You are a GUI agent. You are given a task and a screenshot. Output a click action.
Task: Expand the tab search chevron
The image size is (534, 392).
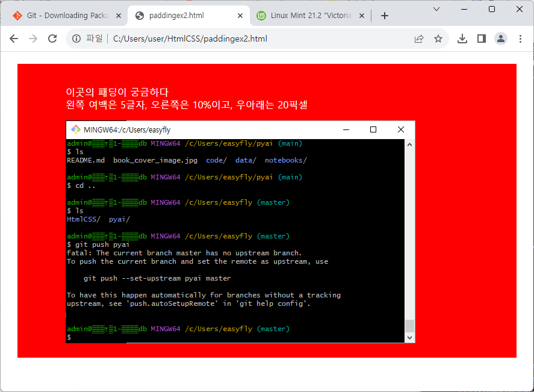coord(436,9)
